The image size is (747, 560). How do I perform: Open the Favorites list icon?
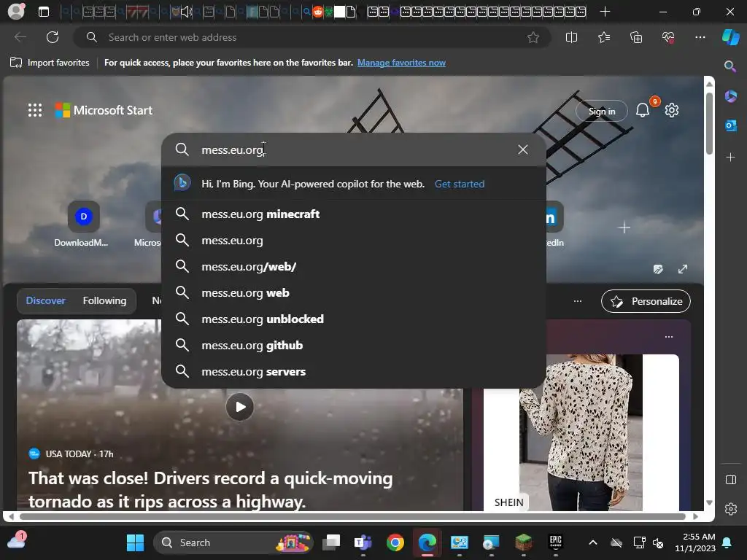point(603,37)
